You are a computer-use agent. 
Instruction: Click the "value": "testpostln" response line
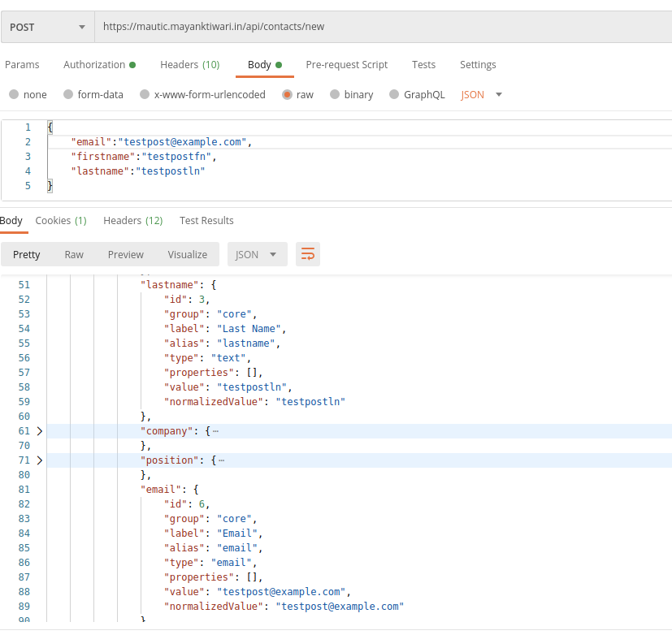228,387
